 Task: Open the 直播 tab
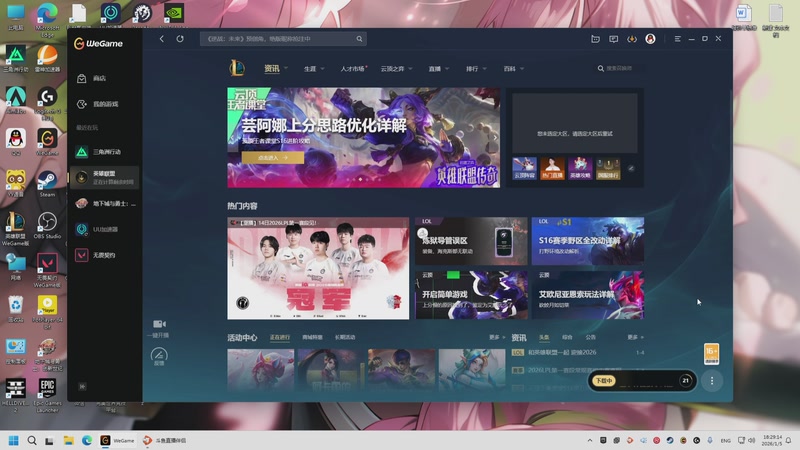[434, 68]
